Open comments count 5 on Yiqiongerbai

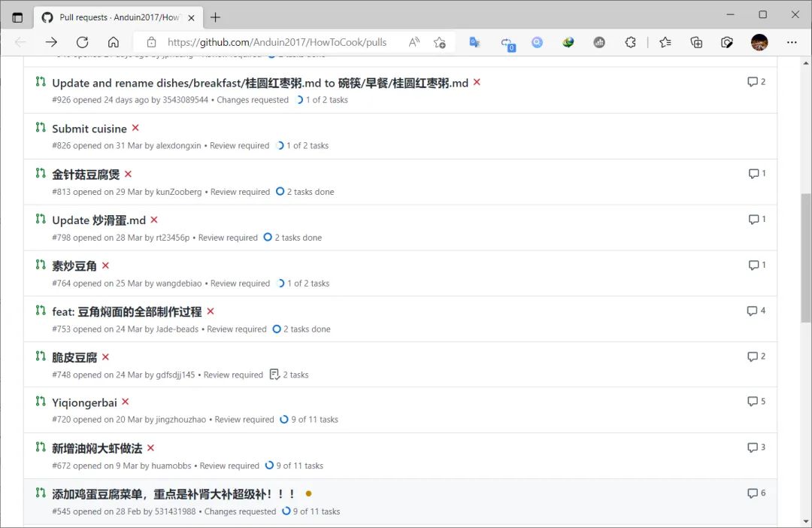(756, 402)
